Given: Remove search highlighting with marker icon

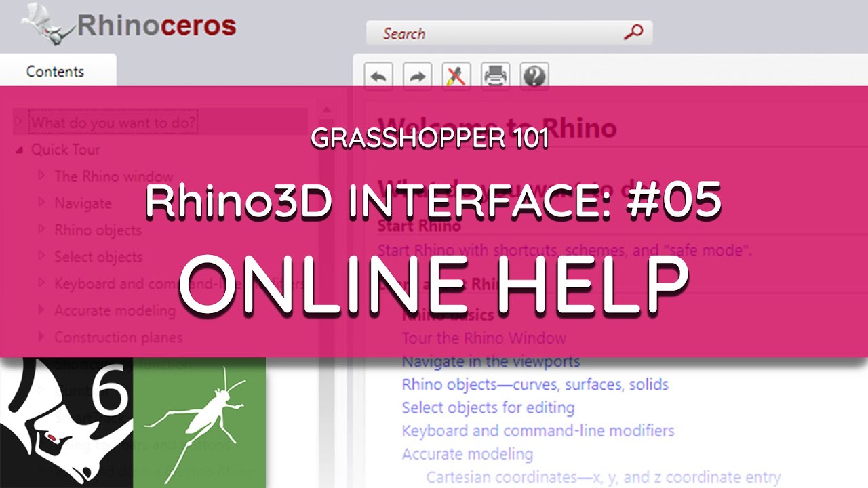Looking at the screenshot, I should pos(456,76).
